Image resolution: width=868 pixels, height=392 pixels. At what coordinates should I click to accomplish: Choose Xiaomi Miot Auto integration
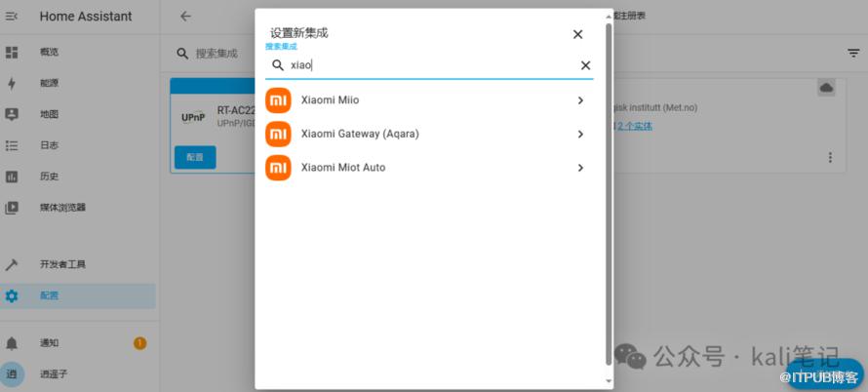[429, 168]
